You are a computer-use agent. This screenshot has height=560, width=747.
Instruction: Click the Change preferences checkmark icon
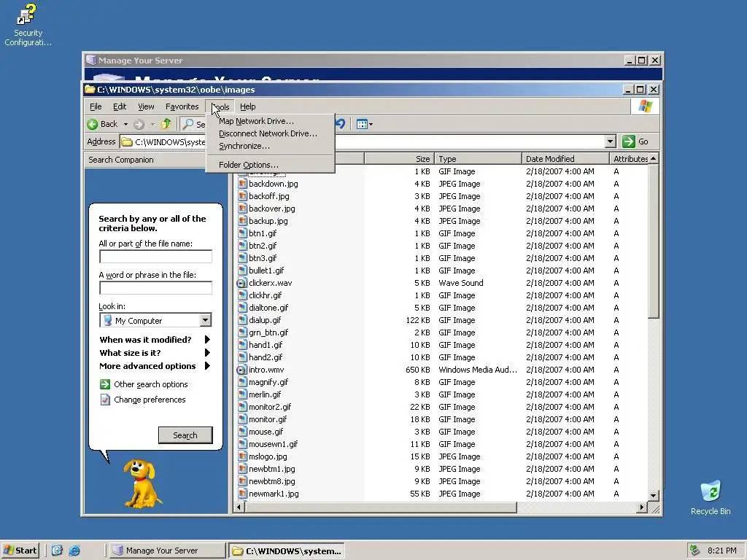(x=105, y=400)
